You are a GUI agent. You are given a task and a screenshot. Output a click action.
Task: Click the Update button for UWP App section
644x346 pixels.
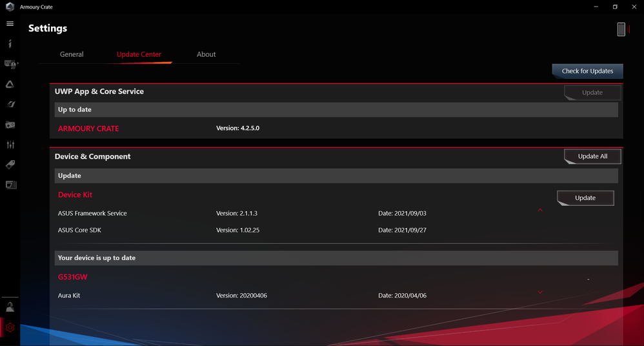pyautogui.click(x=592, y=92)
